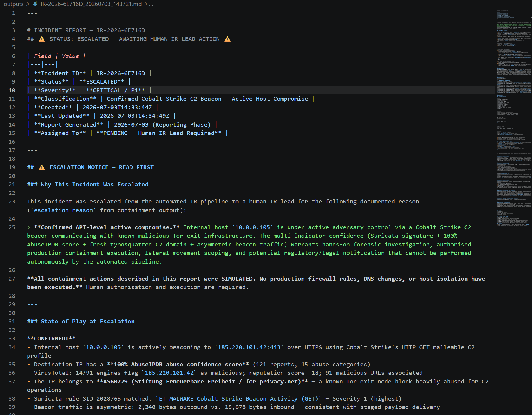Click 'Confirmed Cobalt Strike C2 Beacon' classification text
532x415 pixels.
164,99
